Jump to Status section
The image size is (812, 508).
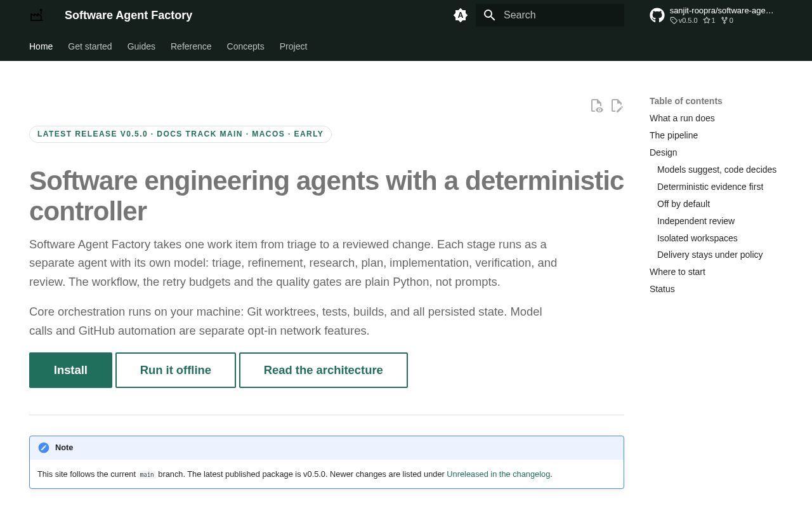click(662, 289)
